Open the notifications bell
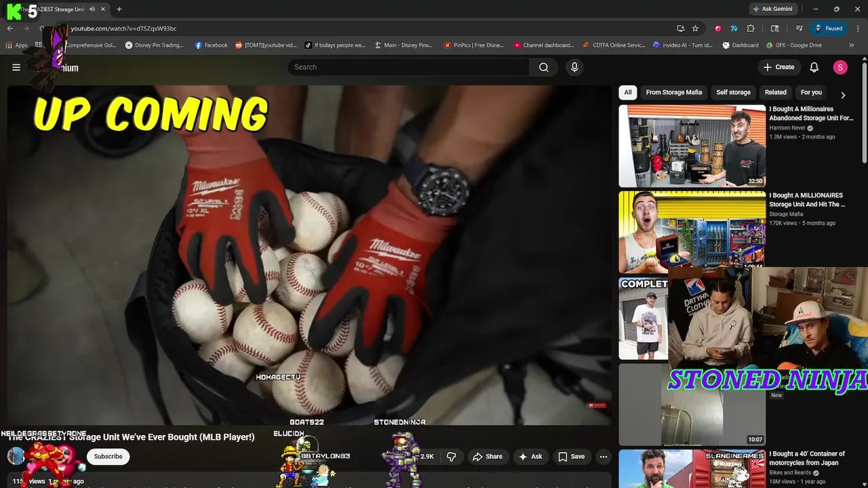868x488 pixels. [814, 67]
